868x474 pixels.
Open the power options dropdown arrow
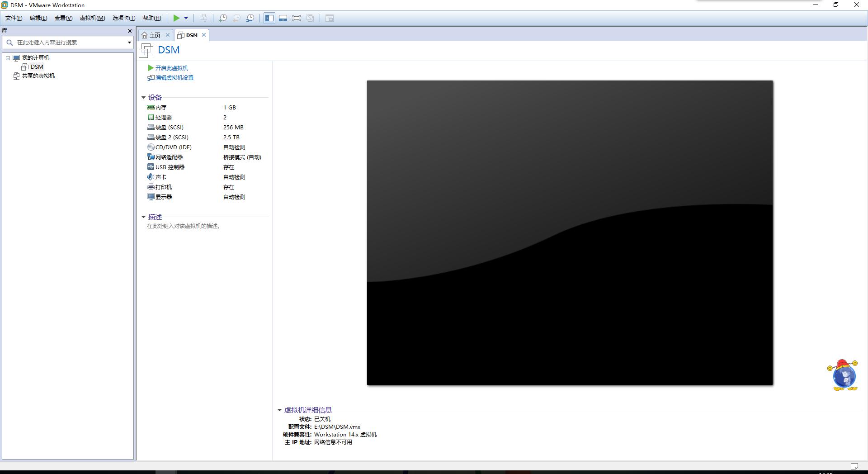[x=186, y=18]
